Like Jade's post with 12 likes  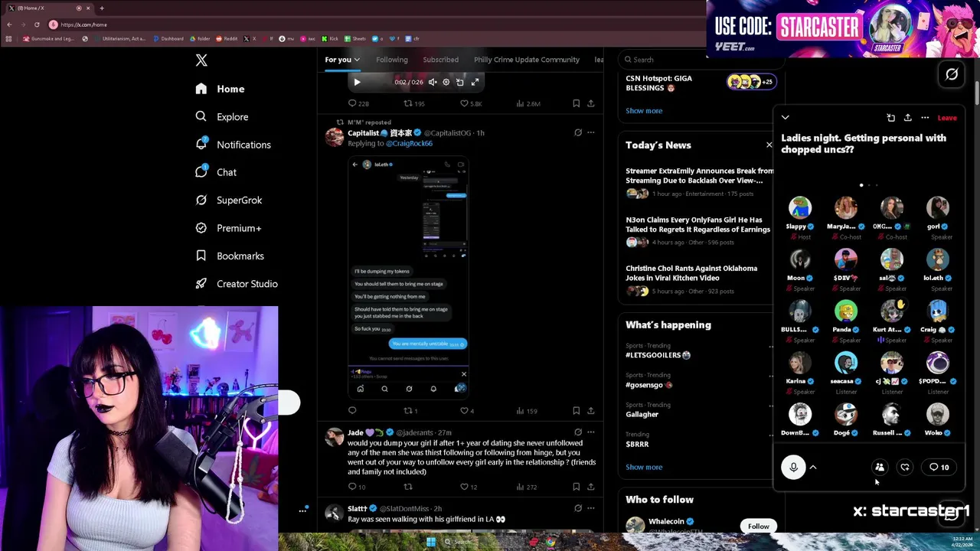(469, 487)
